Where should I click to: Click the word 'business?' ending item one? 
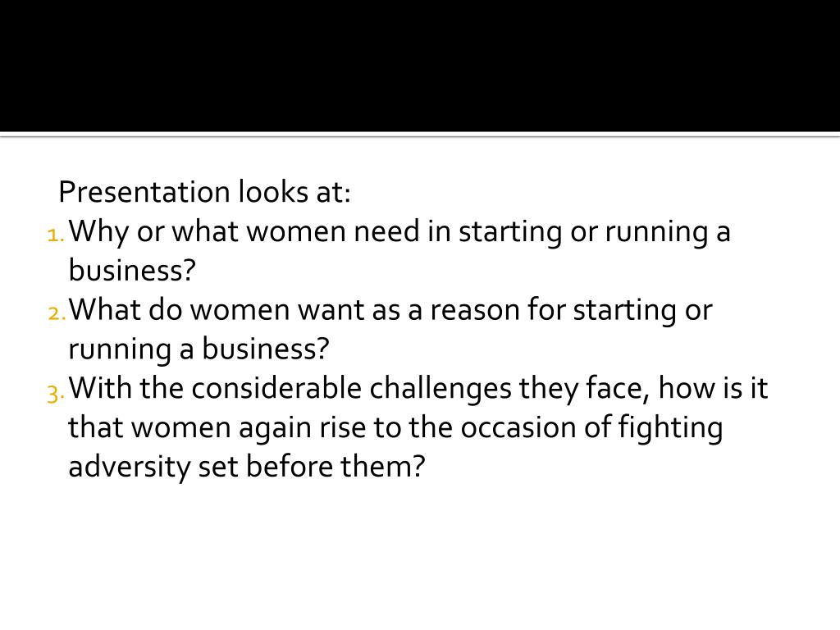click(x=132, y=270)
